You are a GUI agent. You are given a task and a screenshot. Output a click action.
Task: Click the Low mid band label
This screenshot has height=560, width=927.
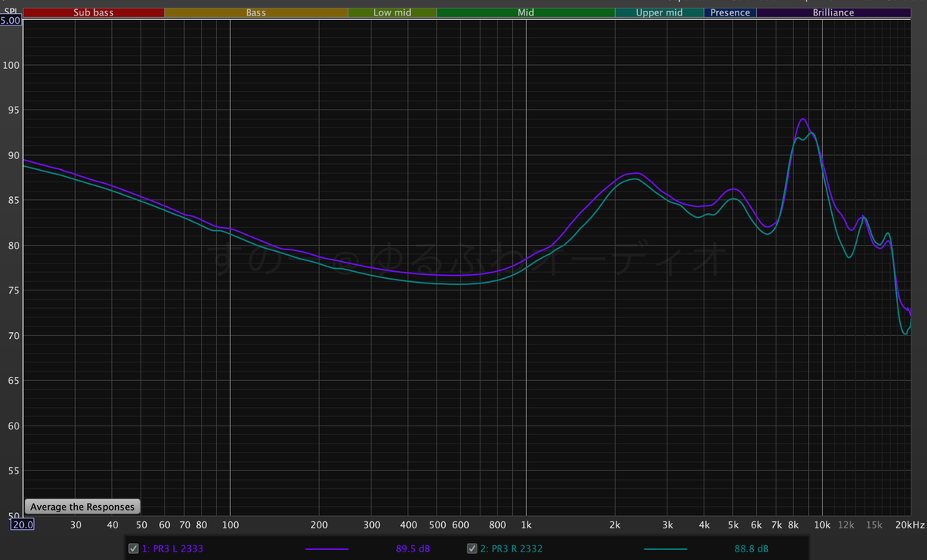[x=392, y=12]
